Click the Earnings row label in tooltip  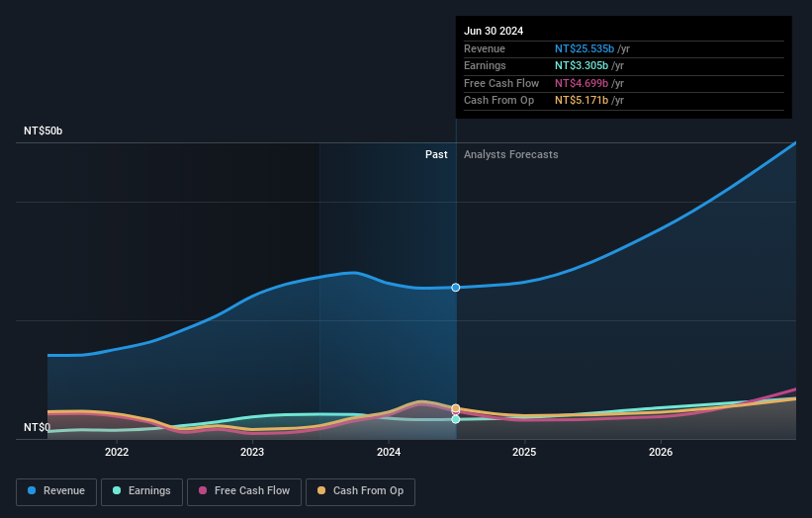pyautogui.click(x=485, y=65)
